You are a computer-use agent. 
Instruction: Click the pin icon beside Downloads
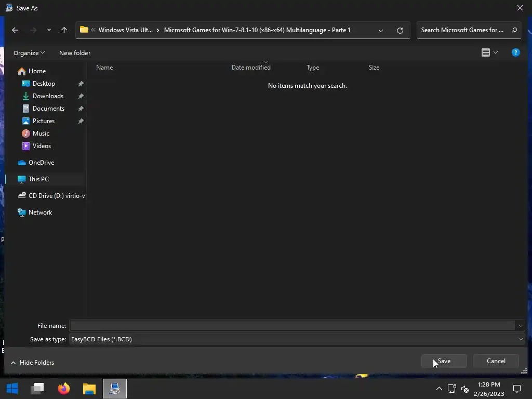(x=81, y=96)
